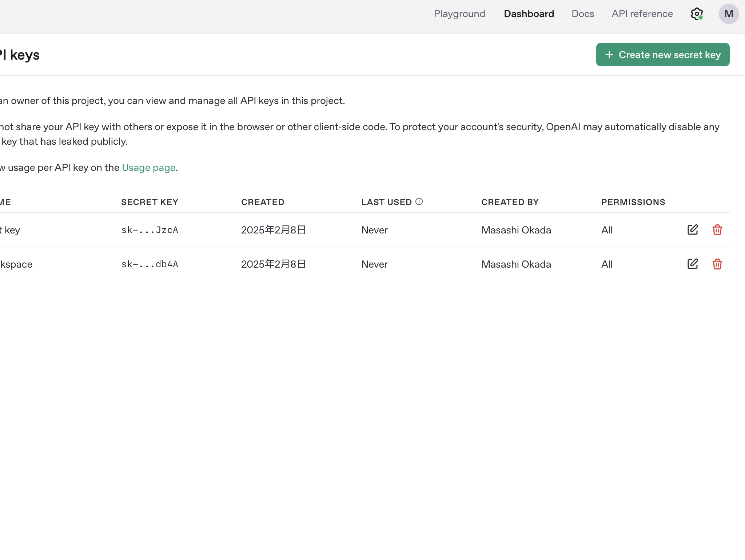Delete the sk-...db4A key
745x560 pixels.
click(x=717, y=264)
